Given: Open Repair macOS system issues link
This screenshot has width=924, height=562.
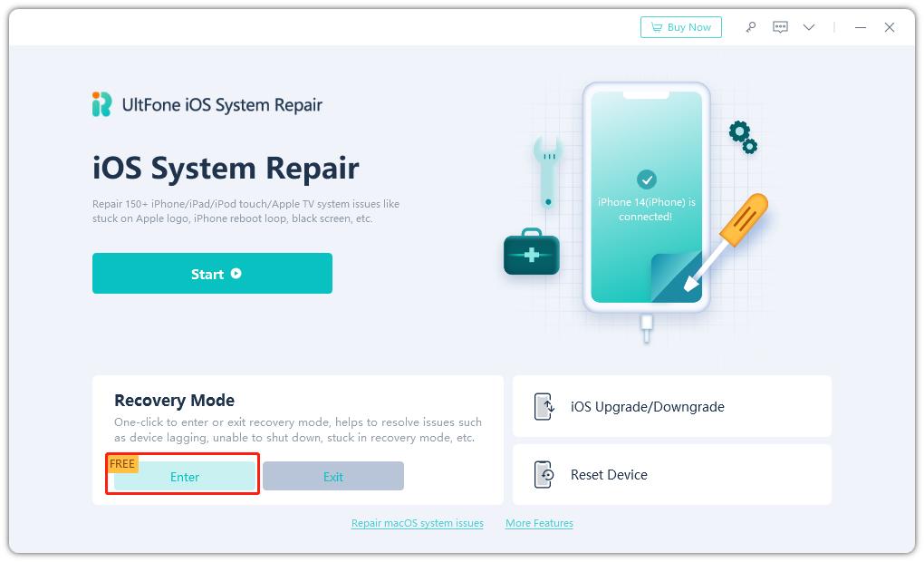Looking at the screenshot, I should pyautogui.click(x=417, y=523).
